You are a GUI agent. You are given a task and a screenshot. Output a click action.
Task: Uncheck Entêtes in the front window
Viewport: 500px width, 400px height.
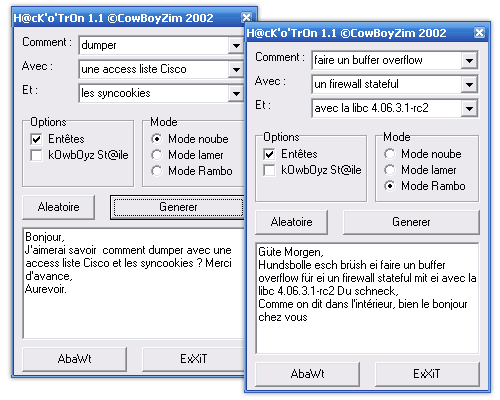pos(269,154)
